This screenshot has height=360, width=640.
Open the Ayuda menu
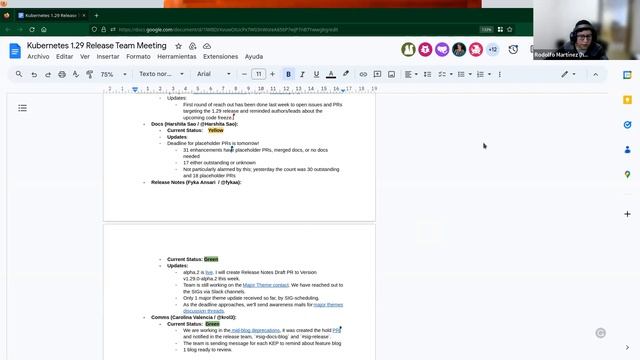click(x=254, y=57)
